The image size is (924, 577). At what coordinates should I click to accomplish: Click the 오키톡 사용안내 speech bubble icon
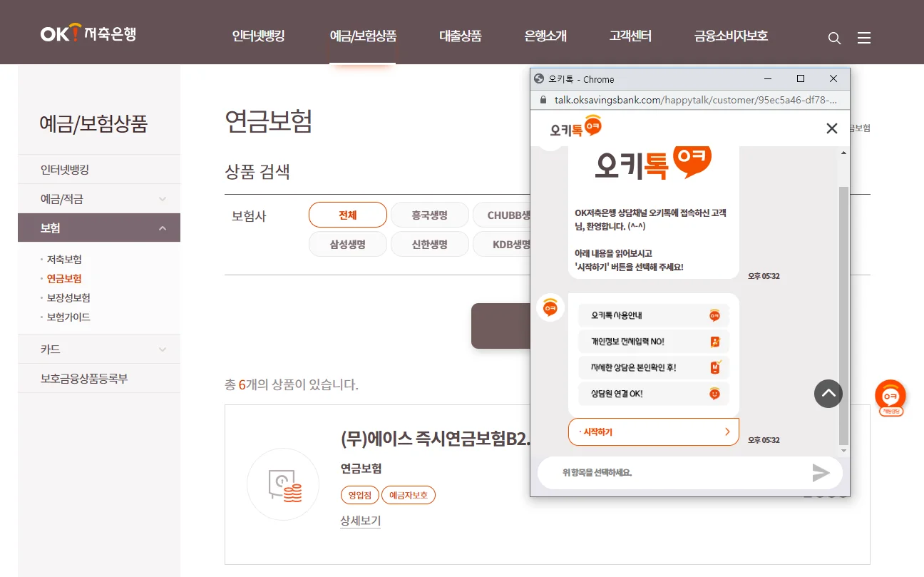[713, 315]
